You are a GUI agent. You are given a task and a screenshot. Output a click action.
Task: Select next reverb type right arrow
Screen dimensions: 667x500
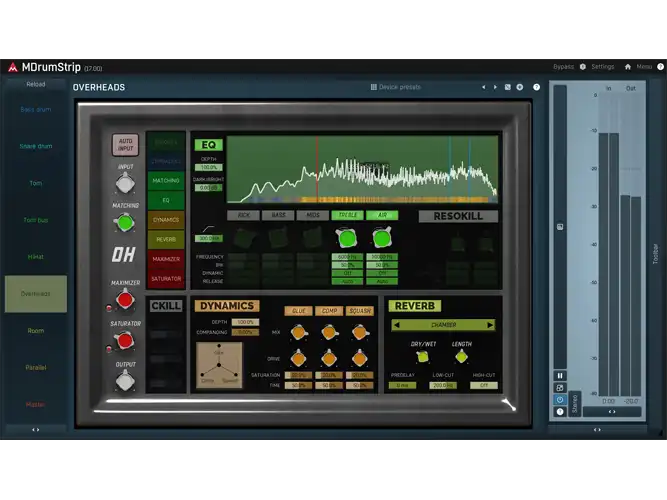pos(490,325)
